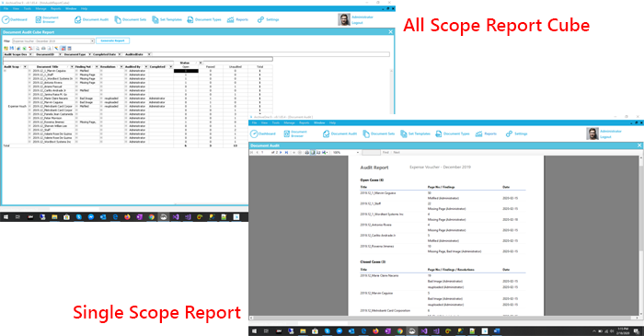
Task: Open Set Templates in the Document Audit window
Action: 415,133
